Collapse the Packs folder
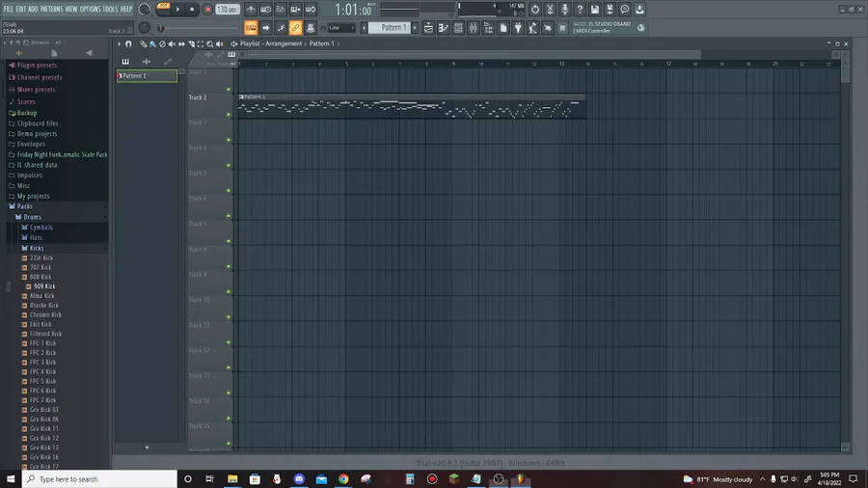Screen dimensions: 868x488 coord(24,206)
